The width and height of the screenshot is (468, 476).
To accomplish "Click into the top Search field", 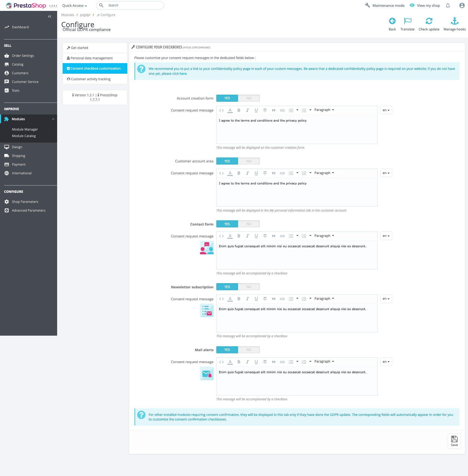I will (130, 5).
